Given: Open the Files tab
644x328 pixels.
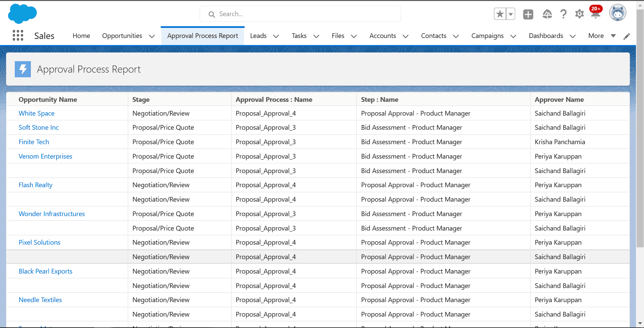Looking at the screenshot, I should pos(338,36).
